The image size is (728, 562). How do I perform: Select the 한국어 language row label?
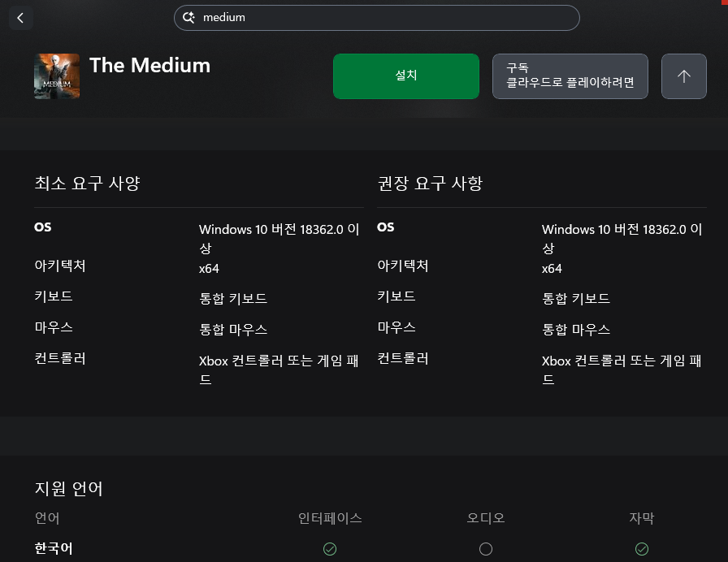(54, 549)
